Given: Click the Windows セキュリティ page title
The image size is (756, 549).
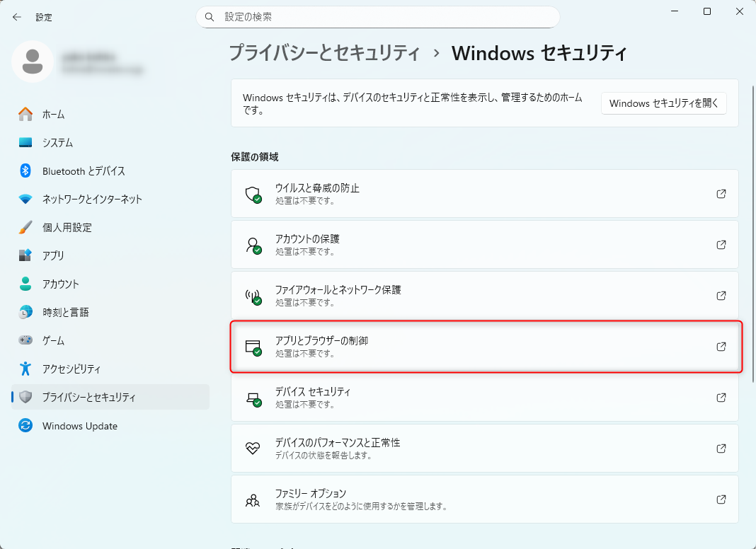Looking at the screenshot, I should tap(539, 53).
